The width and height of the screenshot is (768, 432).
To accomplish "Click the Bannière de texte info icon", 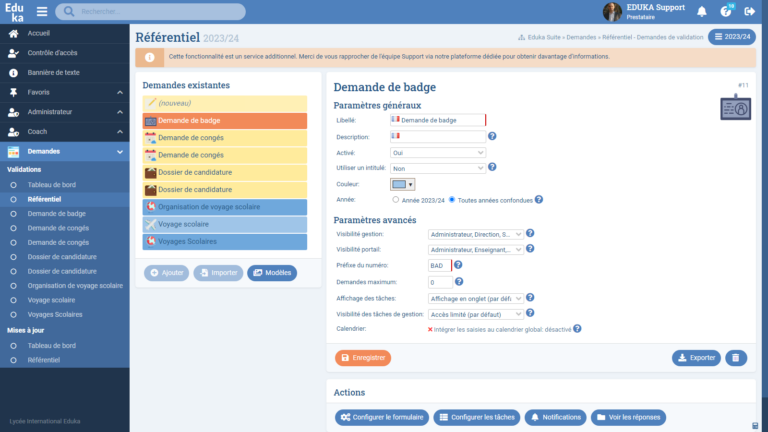I will point(13,72).
